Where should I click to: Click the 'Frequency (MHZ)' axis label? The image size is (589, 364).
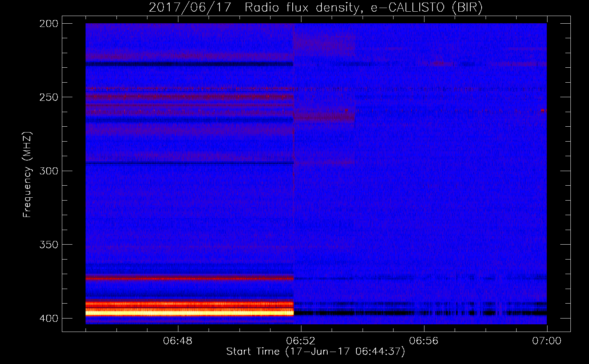[x=27, y=174]
